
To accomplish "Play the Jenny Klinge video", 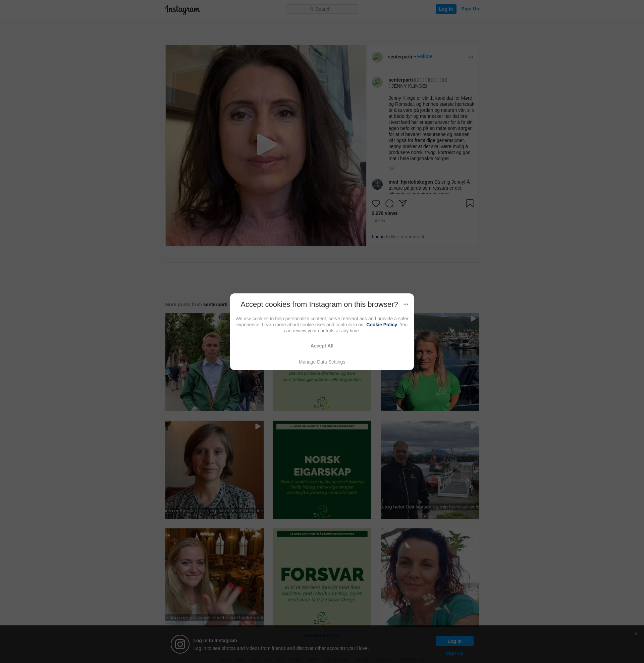I will [x=266, y=145].
